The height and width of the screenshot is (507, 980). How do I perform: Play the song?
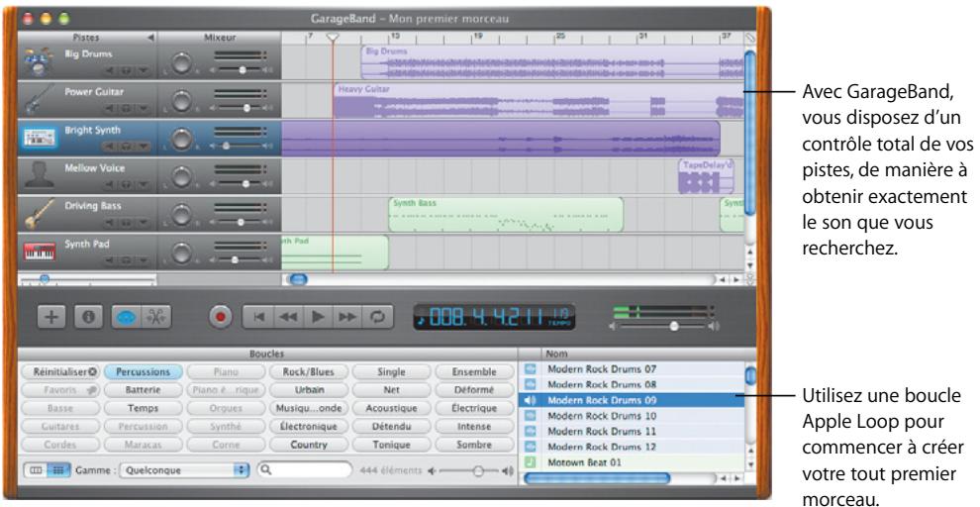click(318, 317)
